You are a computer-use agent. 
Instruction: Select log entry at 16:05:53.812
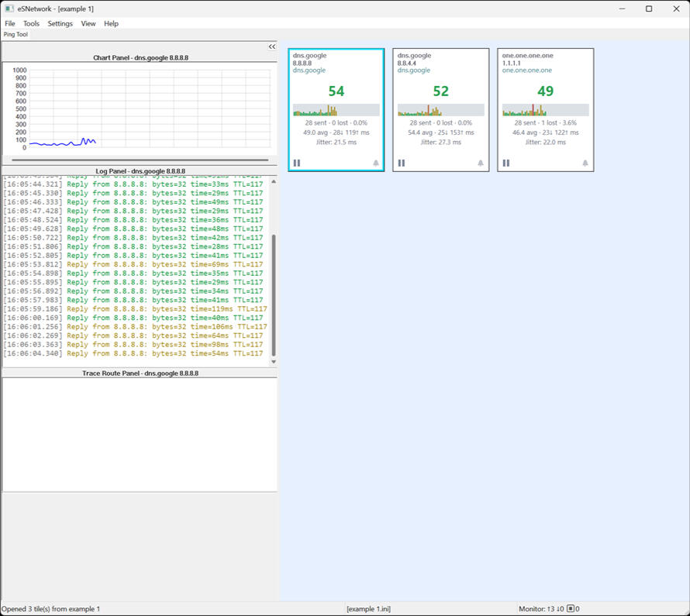point(133,264)
